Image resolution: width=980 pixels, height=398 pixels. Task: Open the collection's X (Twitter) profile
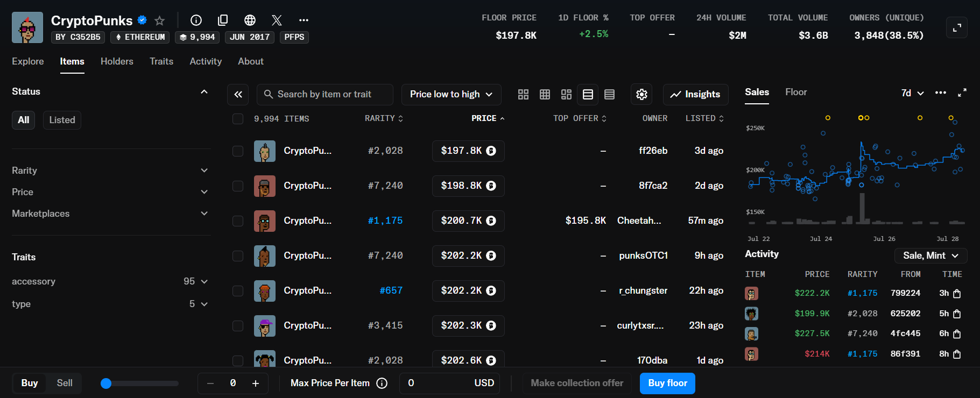[x=277, y=20]
